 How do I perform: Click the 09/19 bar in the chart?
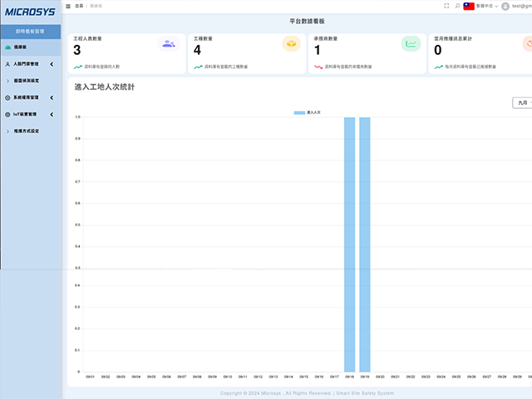pyautogui.click(x=364, y=244)
